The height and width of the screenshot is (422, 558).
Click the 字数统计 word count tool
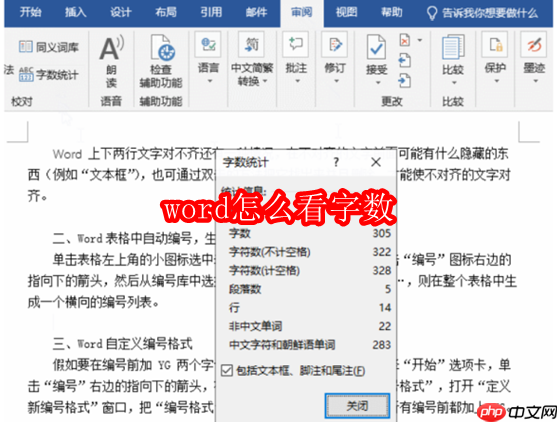point(48,75)
